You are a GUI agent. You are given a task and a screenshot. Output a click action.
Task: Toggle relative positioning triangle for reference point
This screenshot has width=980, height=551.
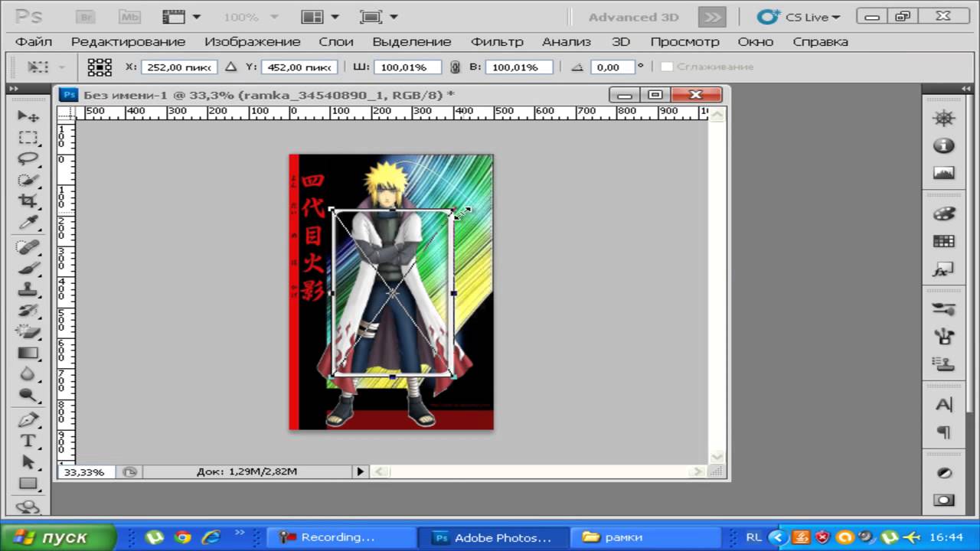pos(230,67)
